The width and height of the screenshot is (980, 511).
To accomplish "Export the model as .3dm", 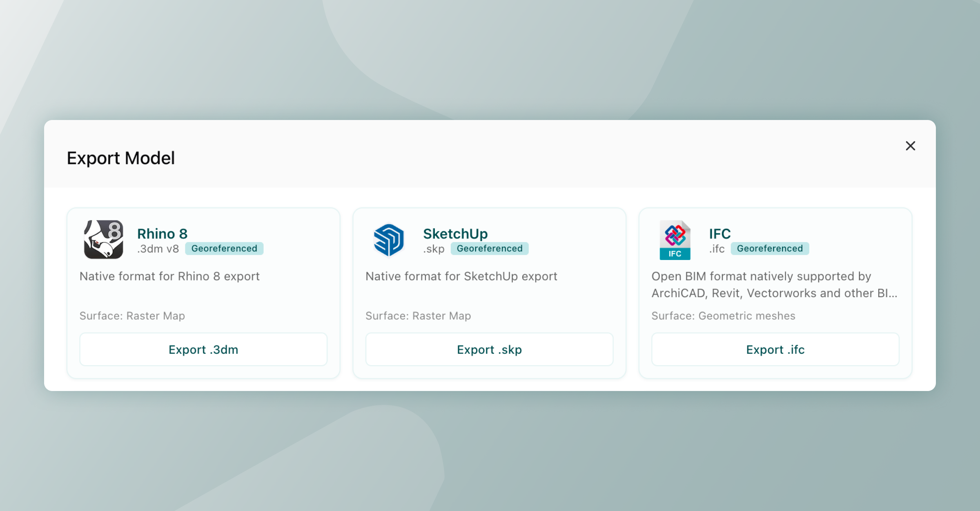I will pyautogui.click(x=203, y=349).
